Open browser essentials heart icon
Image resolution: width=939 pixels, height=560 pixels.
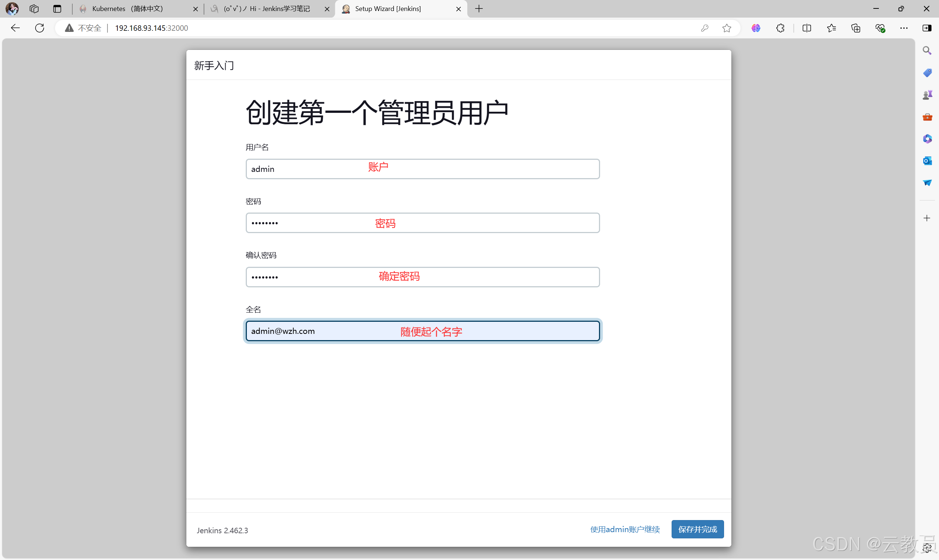tap(880, 28)
